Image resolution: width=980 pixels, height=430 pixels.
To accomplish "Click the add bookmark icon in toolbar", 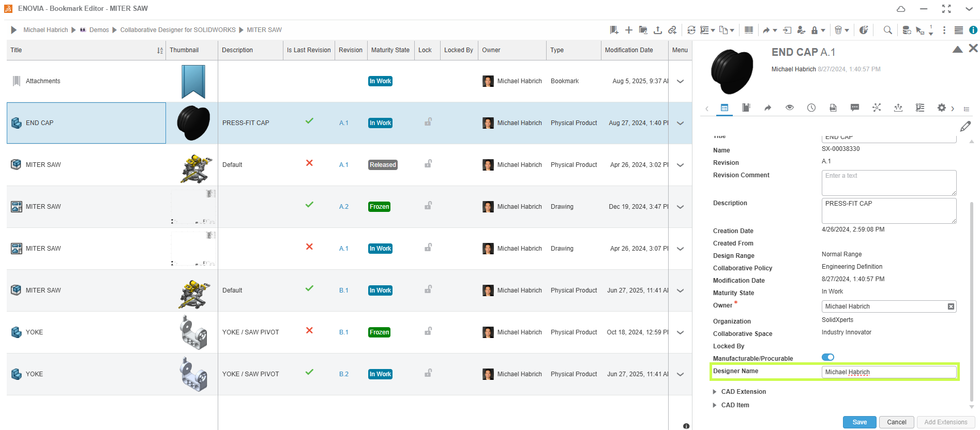I will click(614, 30).
